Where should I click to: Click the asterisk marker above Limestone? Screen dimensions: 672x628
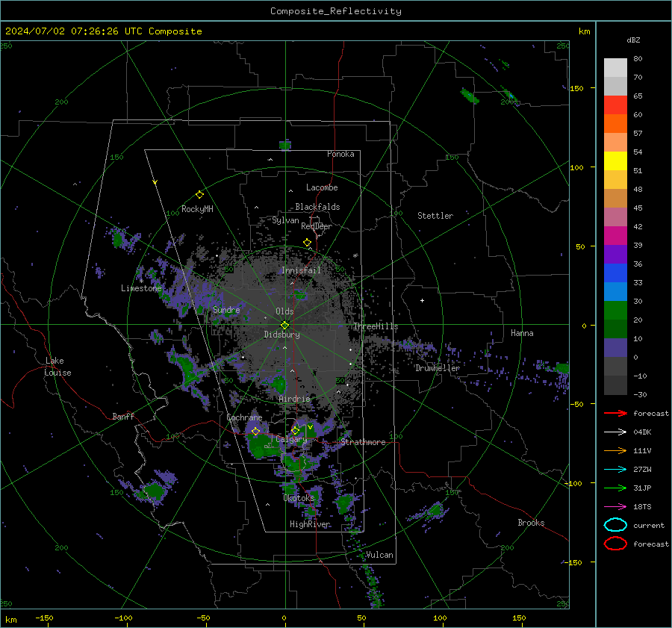click(x=141, y=282)
